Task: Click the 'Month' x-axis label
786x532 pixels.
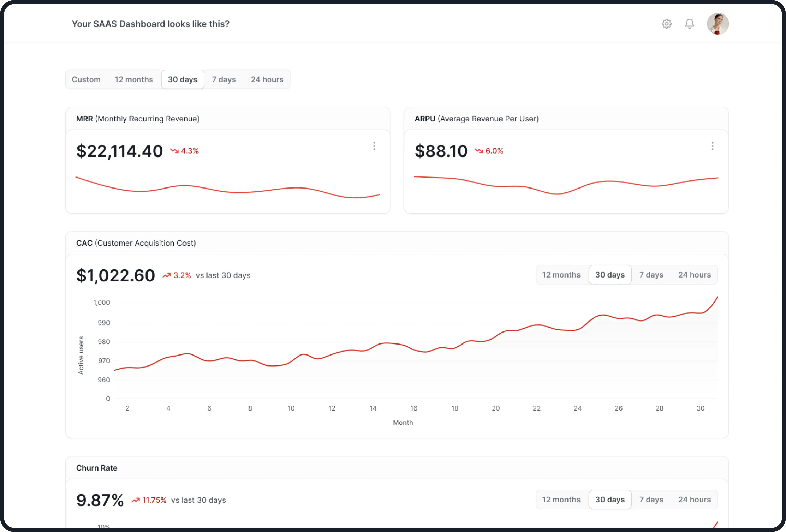Action: [x=403, y=423]
